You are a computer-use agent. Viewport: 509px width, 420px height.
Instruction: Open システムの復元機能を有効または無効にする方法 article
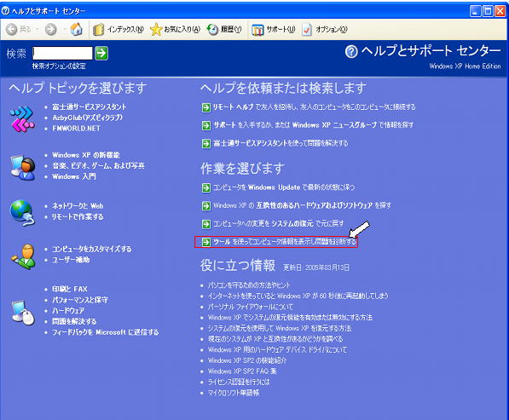[x=290, y=318]
